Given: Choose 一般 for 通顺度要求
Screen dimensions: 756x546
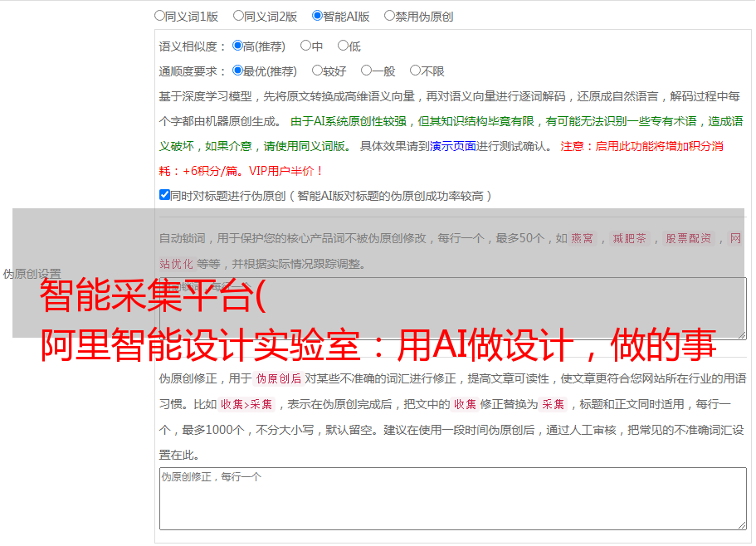Looking at the screenshot, I should pos(366,71).
